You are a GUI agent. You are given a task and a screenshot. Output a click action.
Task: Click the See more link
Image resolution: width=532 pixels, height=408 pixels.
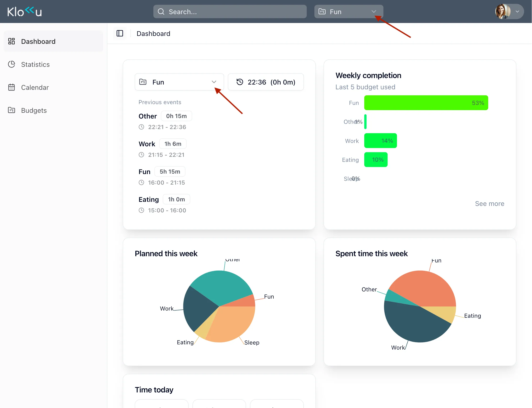[x=490, y=204]
